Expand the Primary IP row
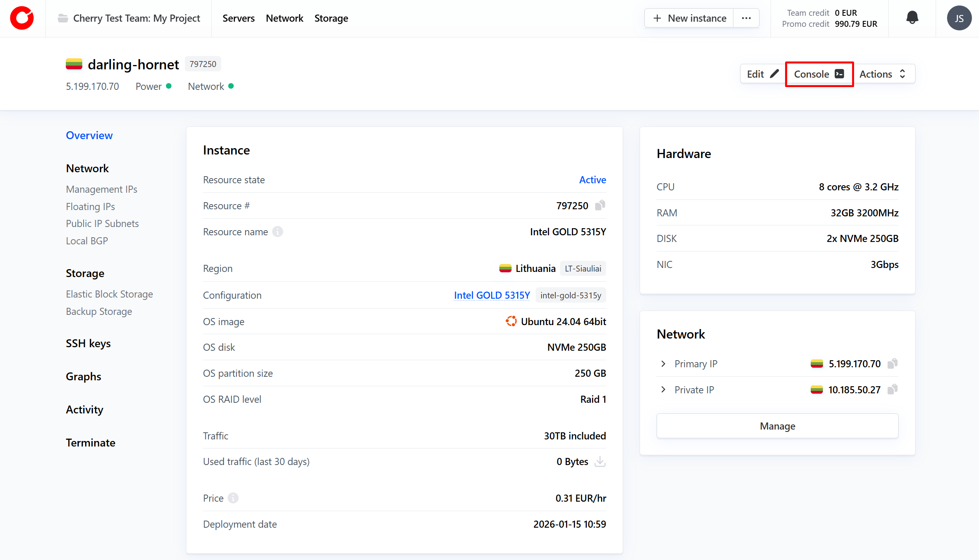Viewport: 979px width, 560px height. coord(663,363)
